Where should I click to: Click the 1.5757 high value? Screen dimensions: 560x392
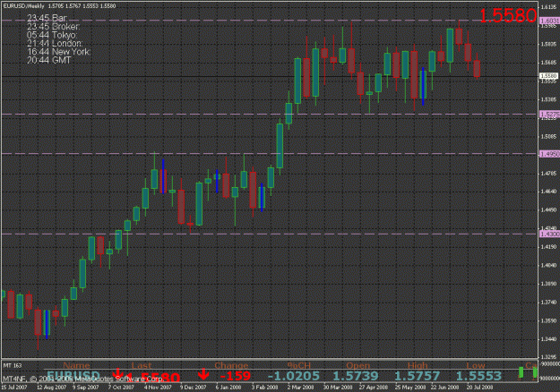tap(418, 376)
